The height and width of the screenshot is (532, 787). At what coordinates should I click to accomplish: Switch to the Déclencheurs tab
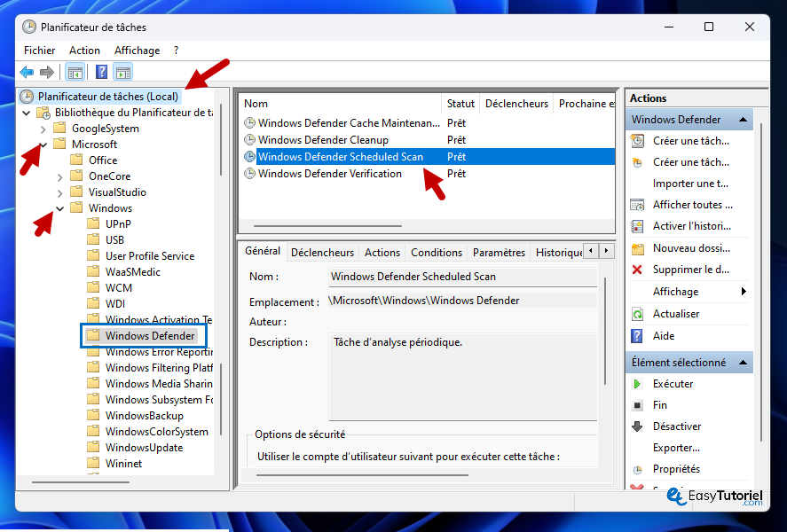(x=322, y=253)
